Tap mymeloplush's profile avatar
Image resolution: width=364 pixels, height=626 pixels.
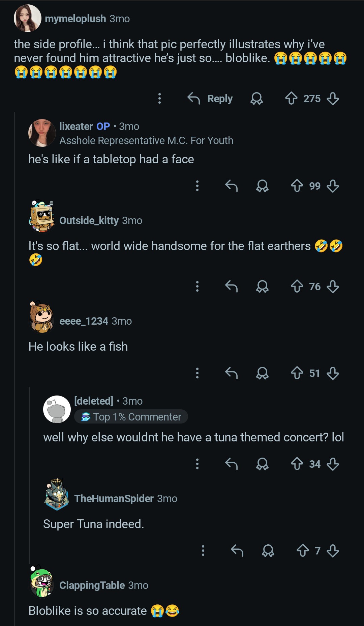point(28,18)
